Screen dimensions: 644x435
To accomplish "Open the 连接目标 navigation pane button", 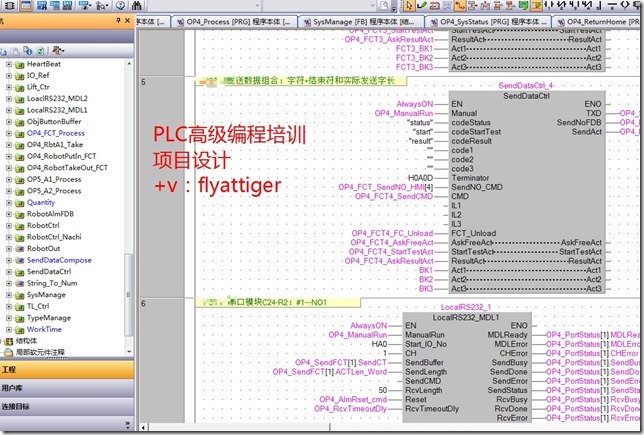I will click(67, 407).
